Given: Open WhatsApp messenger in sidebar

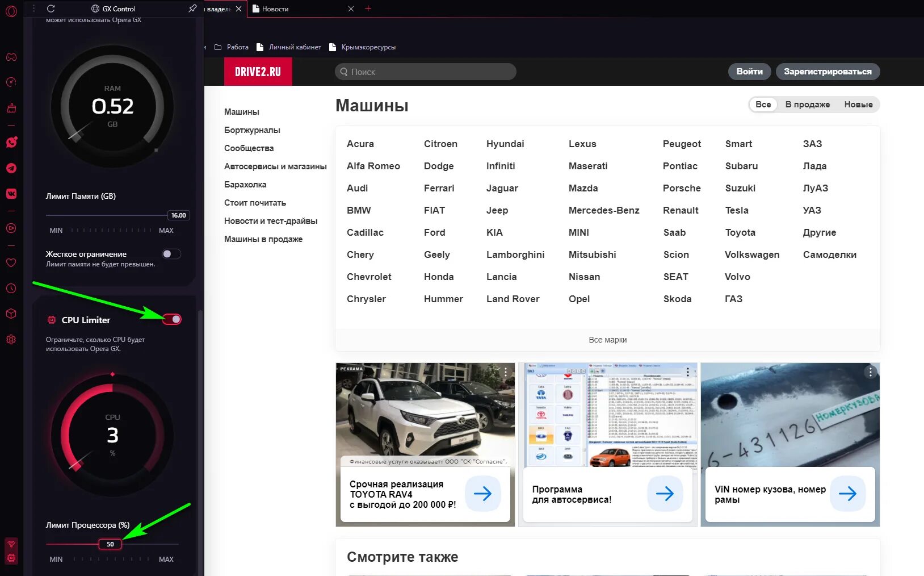Looking at the screenshot, I should pyautogui.click(x=11, y=142).
